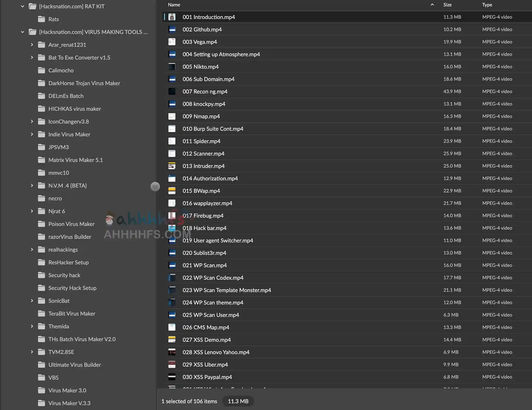Select 007 Recon ng.mp4 file row

[x=205, y=92]
